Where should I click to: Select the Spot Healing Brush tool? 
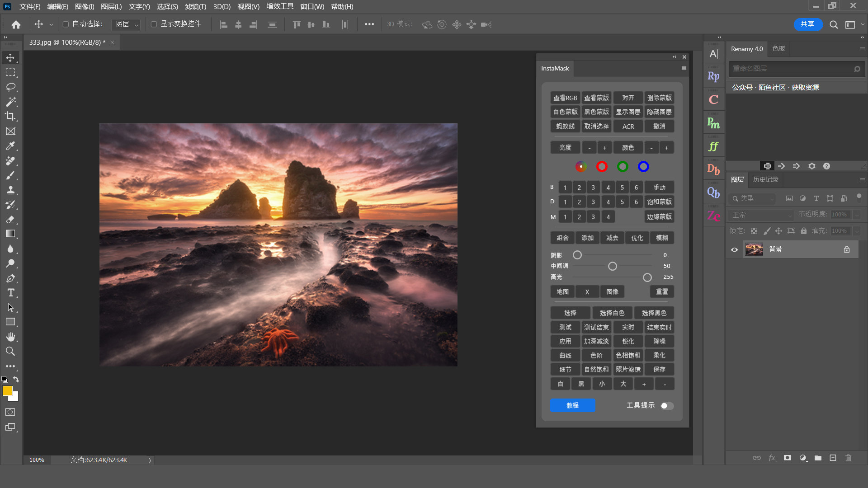point(10,160)
